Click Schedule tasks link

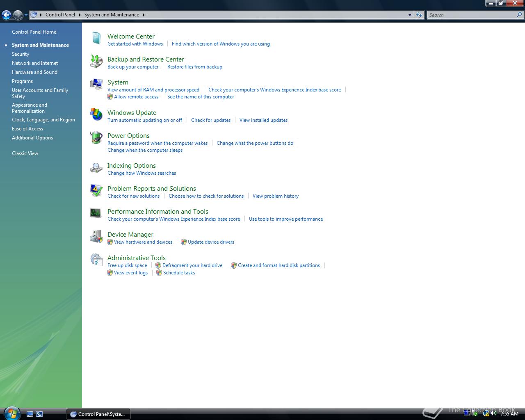(x=179, y=273)
